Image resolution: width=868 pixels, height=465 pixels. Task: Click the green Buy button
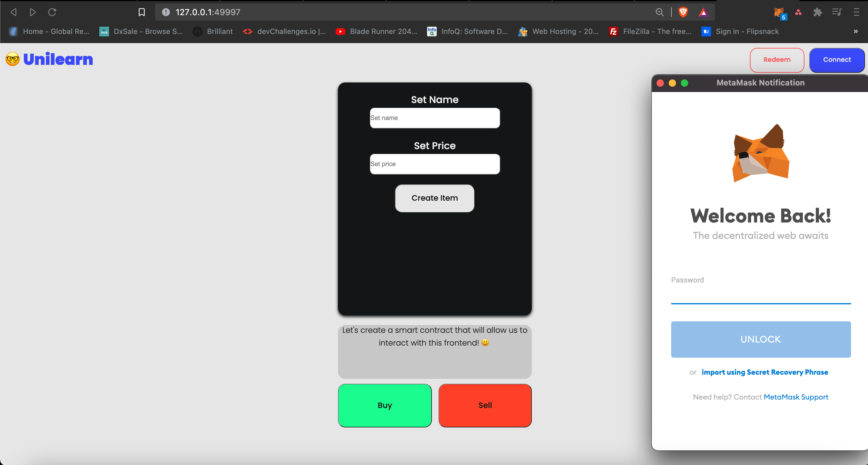coord(384,405)
